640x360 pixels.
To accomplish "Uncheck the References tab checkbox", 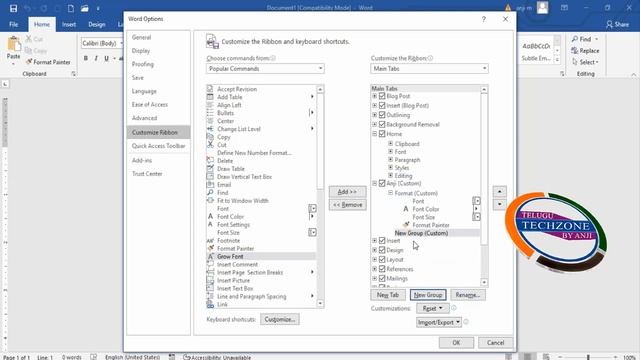I will pos(382,269).
